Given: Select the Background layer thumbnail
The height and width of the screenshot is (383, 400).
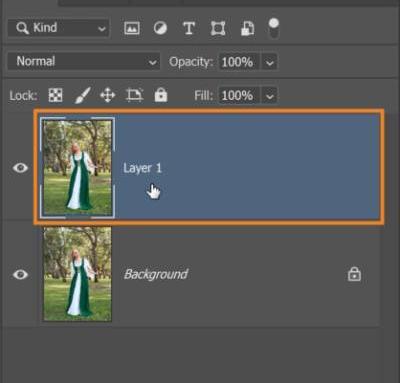Looking at the screenshot, I should pyautogui.click(x=77, y=274).
